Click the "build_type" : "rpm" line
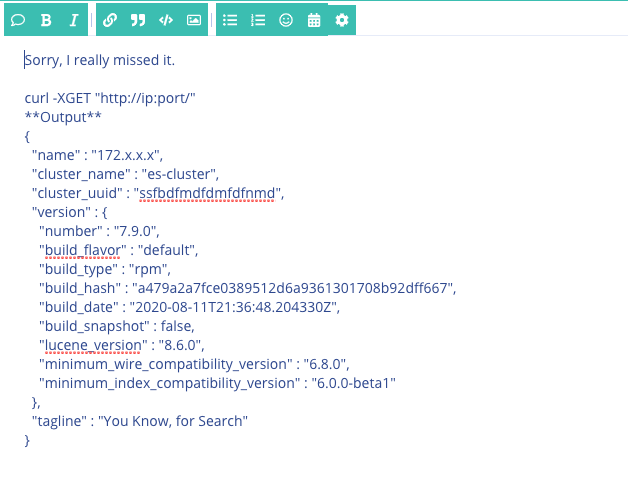 click(x=105, y=269)
